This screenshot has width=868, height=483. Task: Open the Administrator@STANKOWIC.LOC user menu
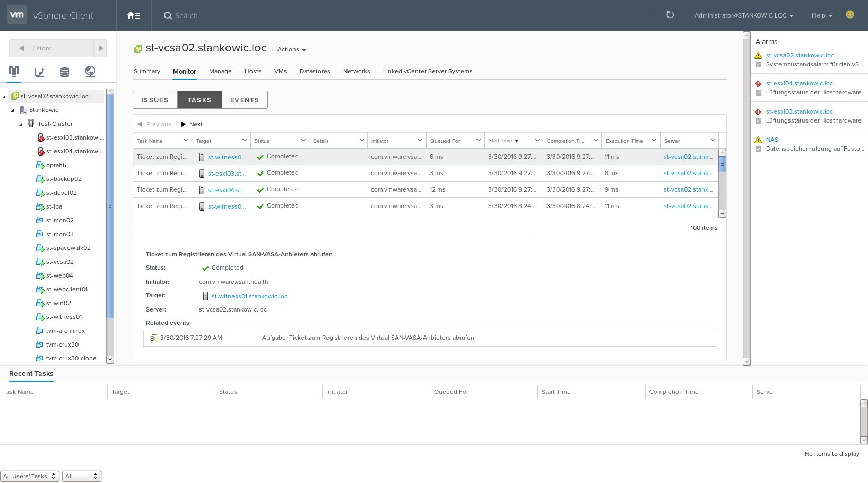pos(744,15)
